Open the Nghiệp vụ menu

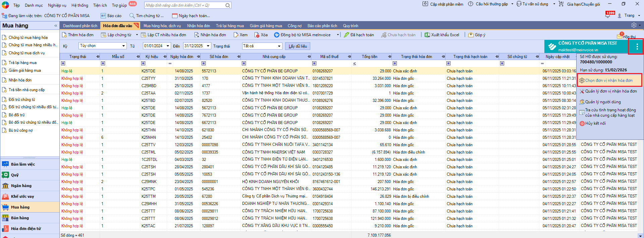pyautogui.click(x=57, y=5)
